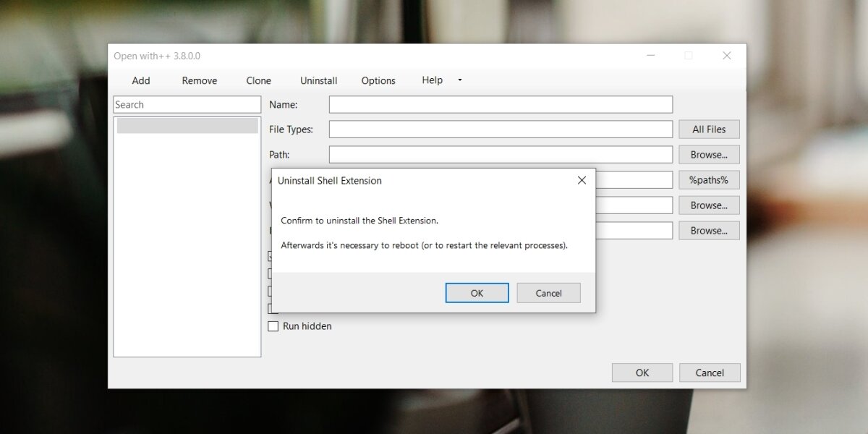Open the Uninstall menu item

(318, 80)
